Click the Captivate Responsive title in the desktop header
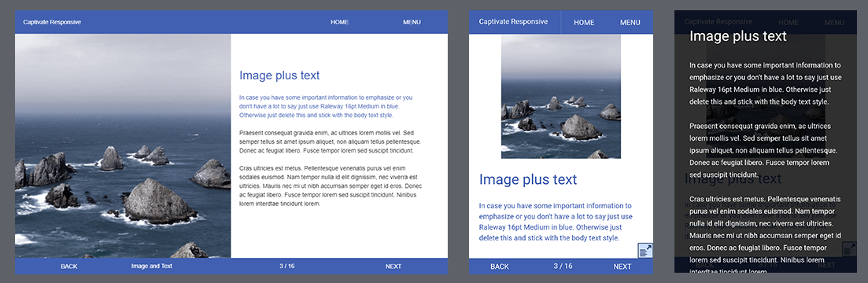This screenshot has width=868, height=283. [x=52, y=22]
